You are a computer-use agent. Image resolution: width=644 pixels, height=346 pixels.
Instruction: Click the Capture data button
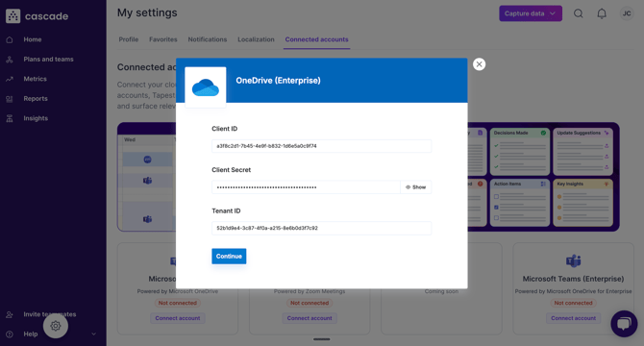coord(531,13)
